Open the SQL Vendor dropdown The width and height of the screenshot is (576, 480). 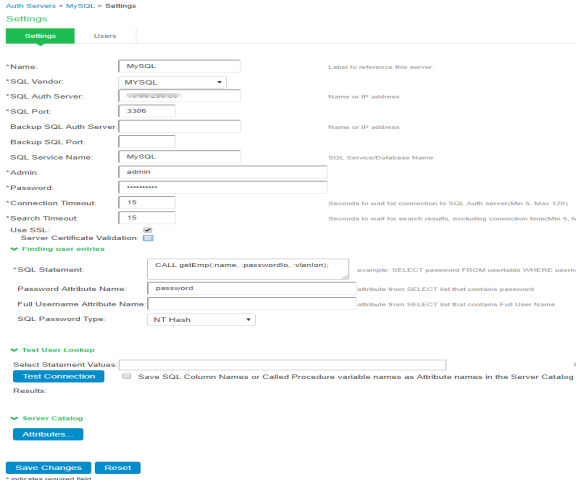click(x=172, y=82)
